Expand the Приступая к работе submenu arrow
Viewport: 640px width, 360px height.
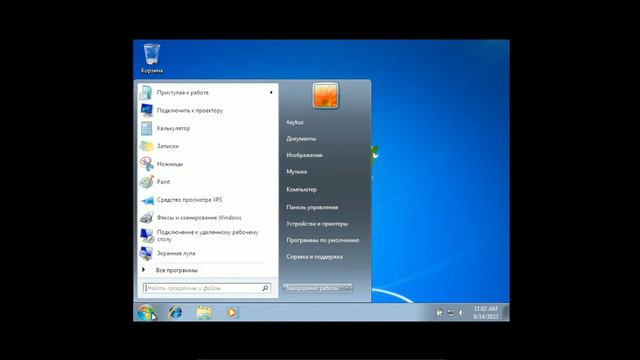click(x=271, y=93)
